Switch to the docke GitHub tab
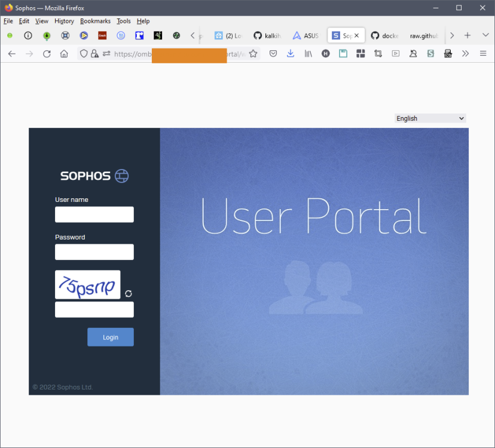The width and height of the screenshot is (495, 448). pyautogui.click(x=385, y=36)
